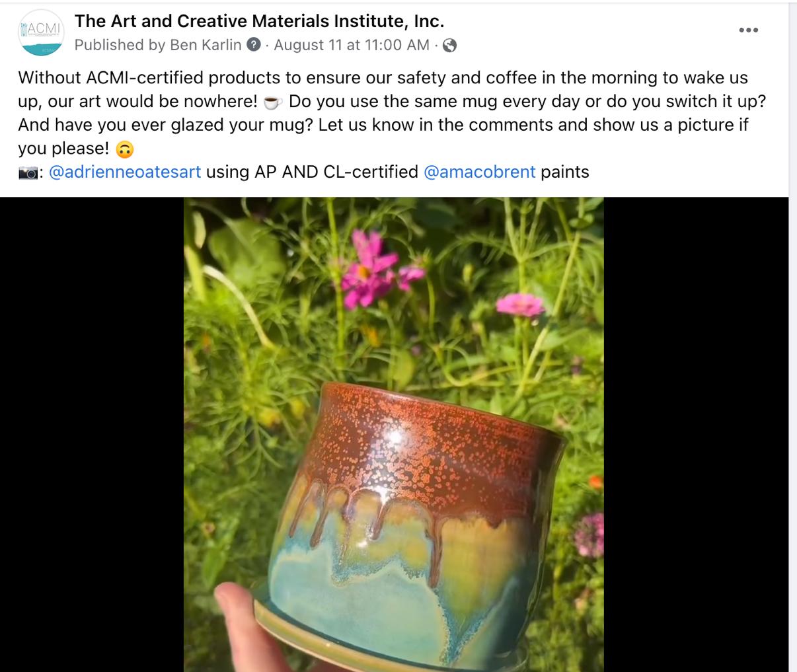Click the camera emoji before photo credit

click(x=28, y=172)
